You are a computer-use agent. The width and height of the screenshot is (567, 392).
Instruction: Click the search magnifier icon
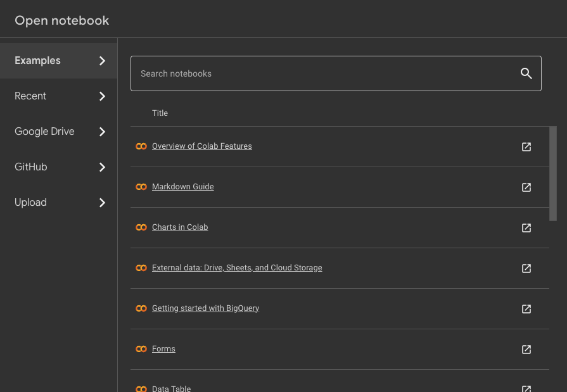click(x=526, y=73)
